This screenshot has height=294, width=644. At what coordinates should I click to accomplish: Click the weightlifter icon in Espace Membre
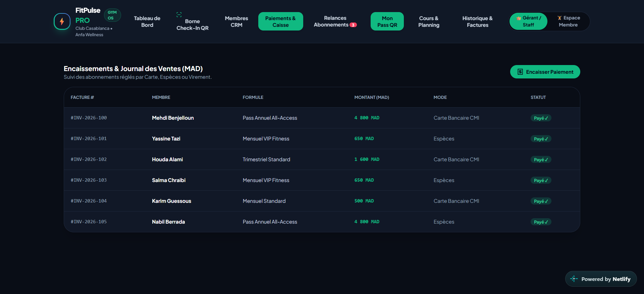[559, 18]
